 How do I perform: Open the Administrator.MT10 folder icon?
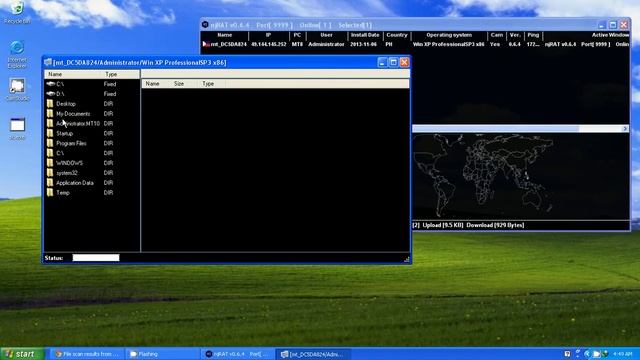[50, 123]
